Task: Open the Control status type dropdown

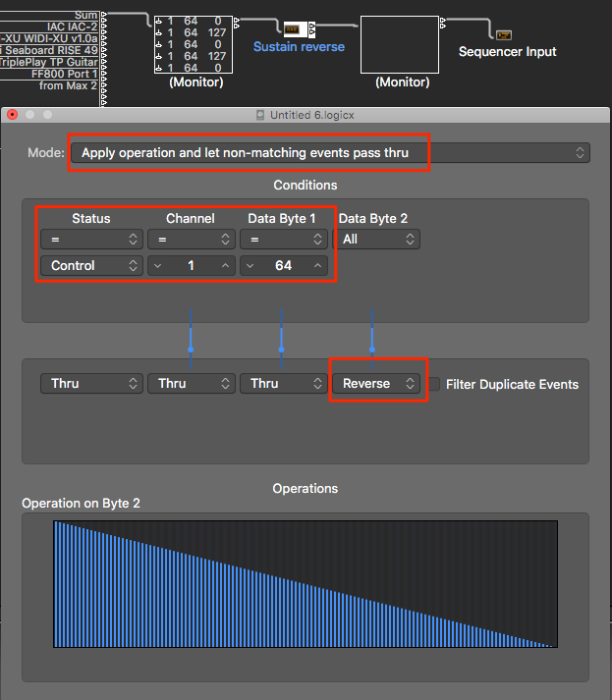Action: pos(90,265)
